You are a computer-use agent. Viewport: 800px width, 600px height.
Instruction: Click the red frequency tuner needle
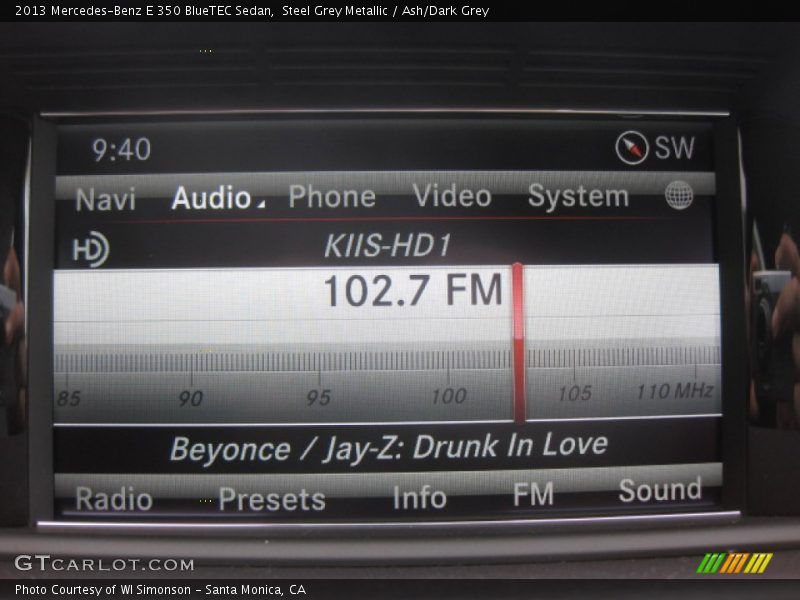coord(518,342)
